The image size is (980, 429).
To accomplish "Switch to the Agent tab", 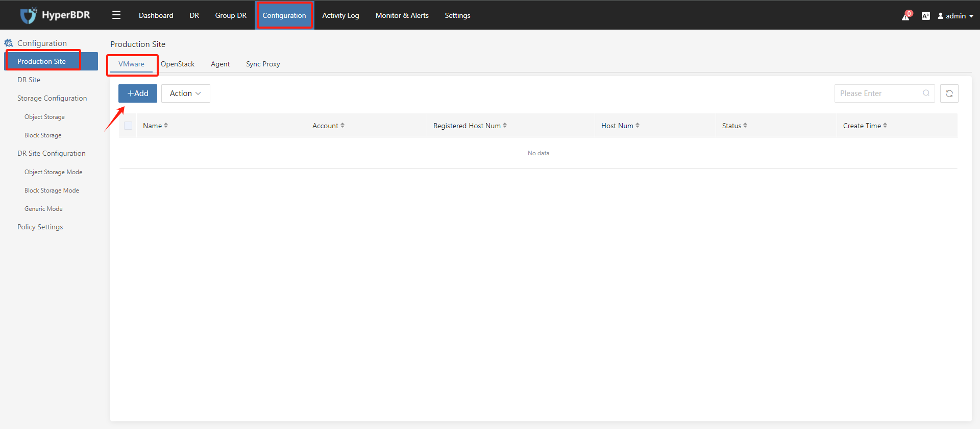I will click(220, 64).
